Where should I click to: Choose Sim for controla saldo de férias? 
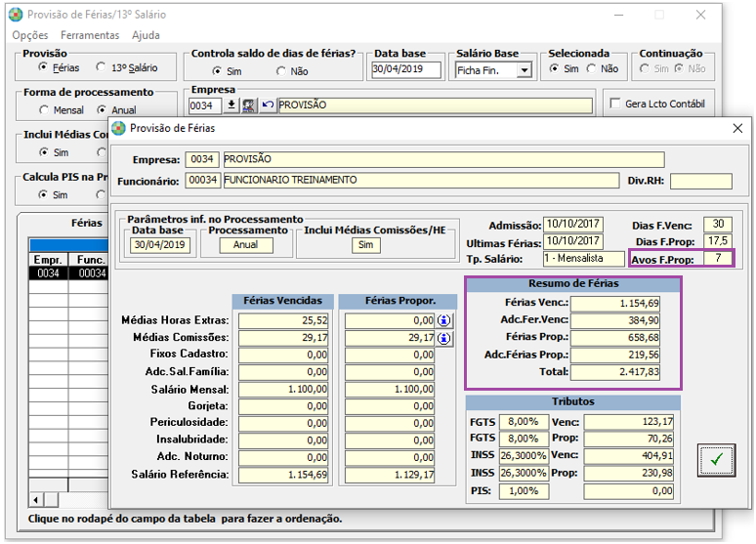217,71
